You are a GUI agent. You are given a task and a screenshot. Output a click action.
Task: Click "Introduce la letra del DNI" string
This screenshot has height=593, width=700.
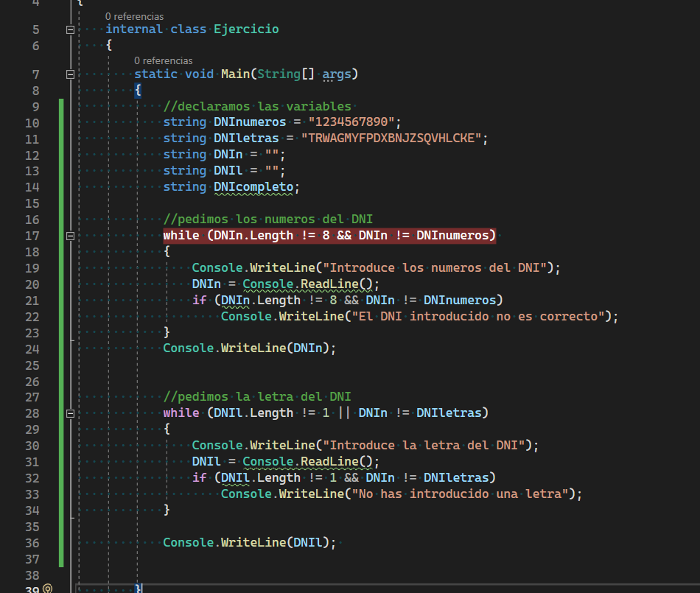pos(424,446)
